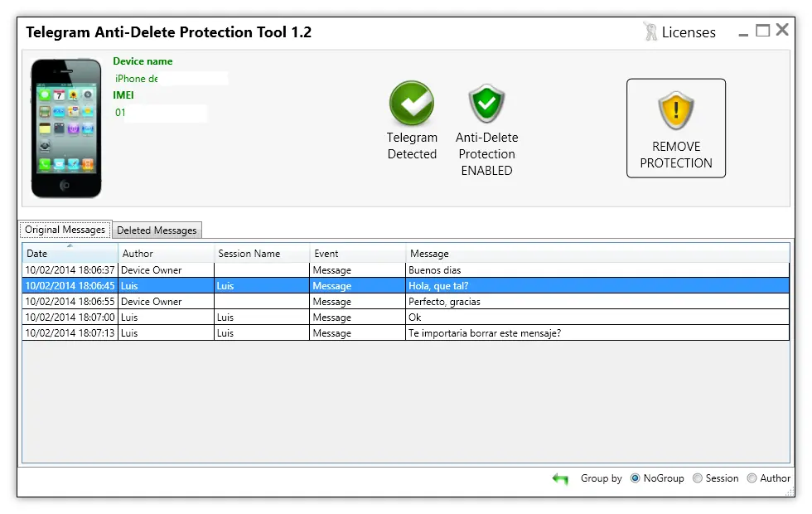Sort by the Event column header
812x514 pixels.
[x=357, y=254]
